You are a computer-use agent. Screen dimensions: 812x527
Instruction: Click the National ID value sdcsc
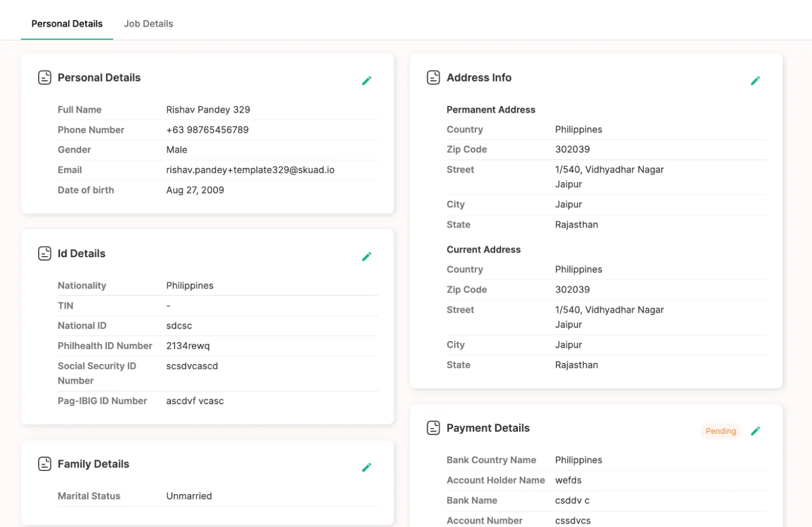pyautogui.click(x=179, y=326)
